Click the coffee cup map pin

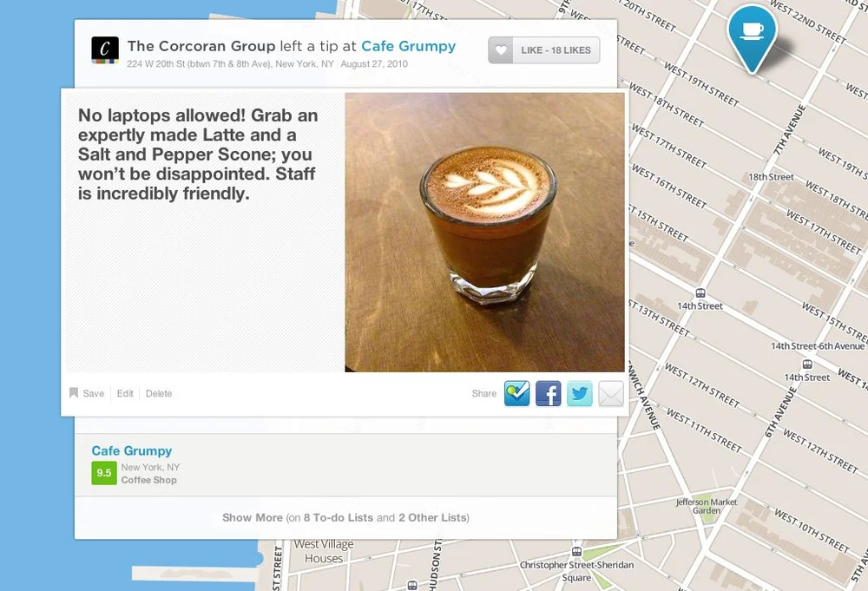753,37
